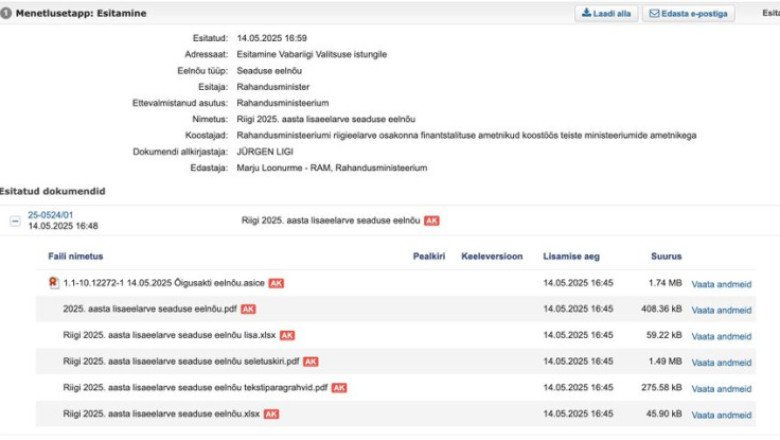Click AK badge beside 2025. aasta lisaeelarve seaduse eelnõu.pdf
780x440 pixels.
click(x=248, y=309)
